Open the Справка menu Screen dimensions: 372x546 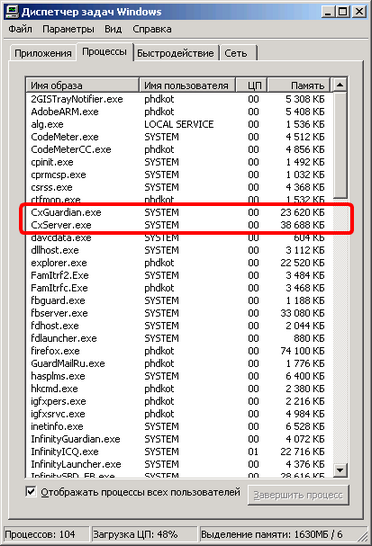pos(152,29)
